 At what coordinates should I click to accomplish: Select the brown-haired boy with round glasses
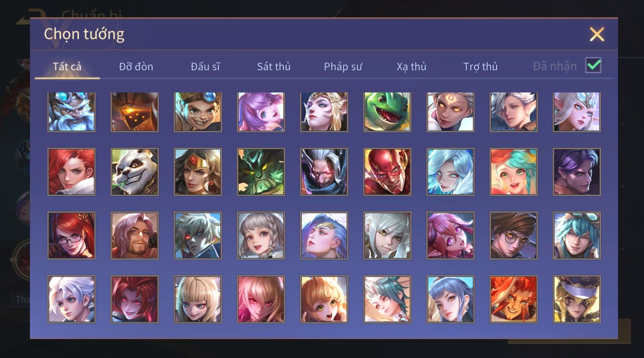pyautogui.click(x=514, y=236)
